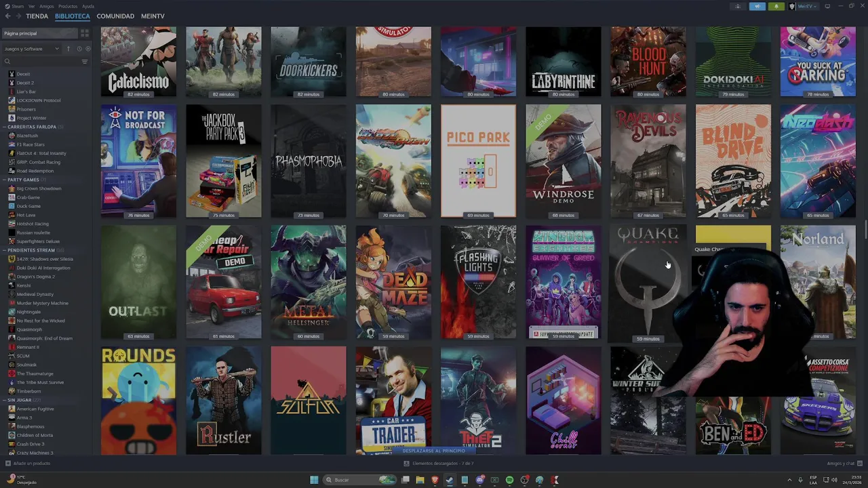Open the friends icon in the title bar
This screenshot has width=868, height=488.
[x=738, y=6]
